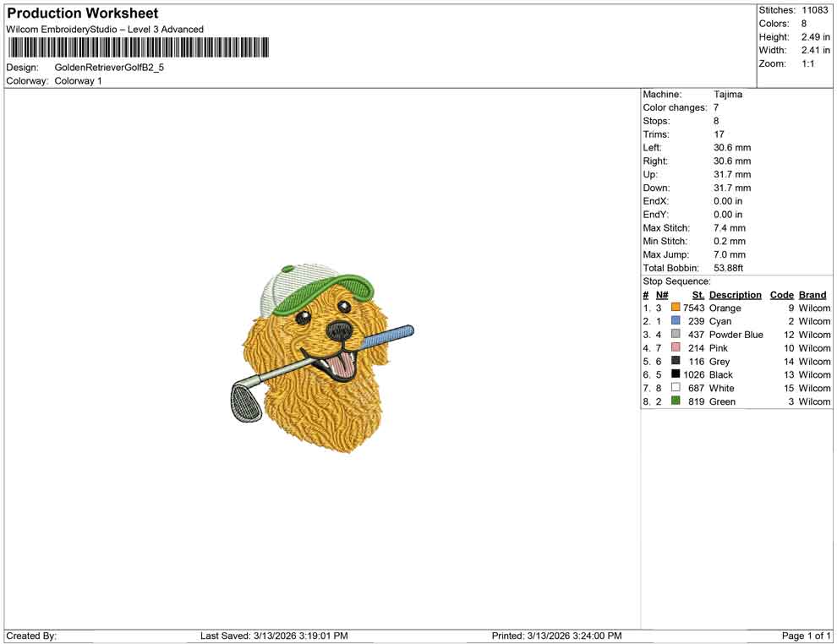The image size is (837, 644).
Task: Click the Max Jump value '7.0 mm'
Action: [729, 254]
